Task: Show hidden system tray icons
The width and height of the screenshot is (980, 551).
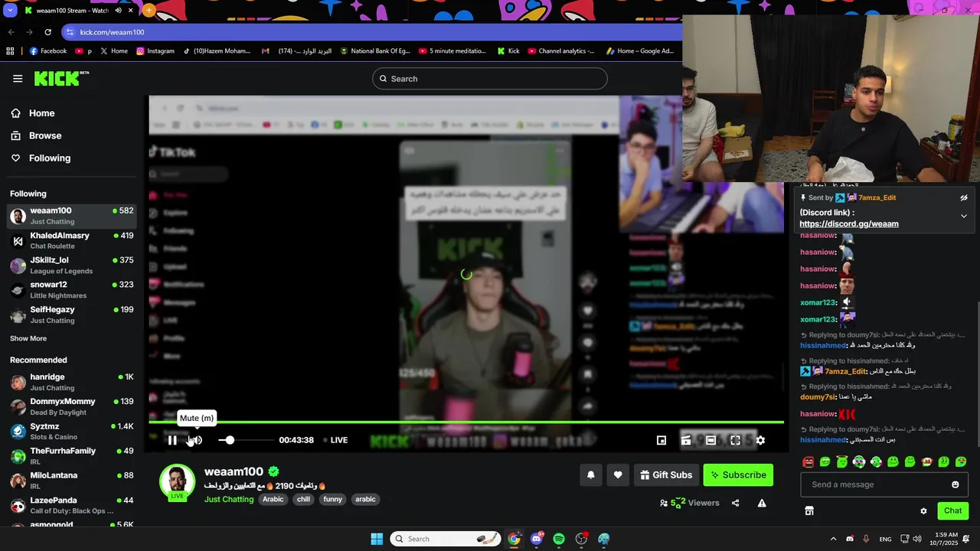Action: click(833, 539)
